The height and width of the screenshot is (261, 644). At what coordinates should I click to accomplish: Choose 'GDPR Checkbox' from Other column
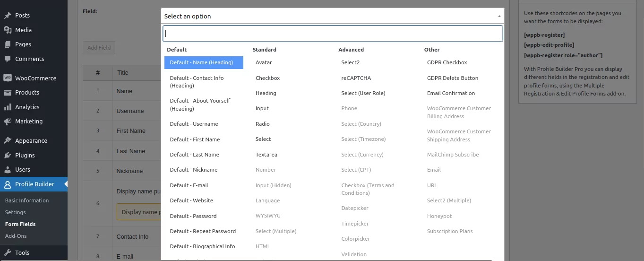point(447,62)
